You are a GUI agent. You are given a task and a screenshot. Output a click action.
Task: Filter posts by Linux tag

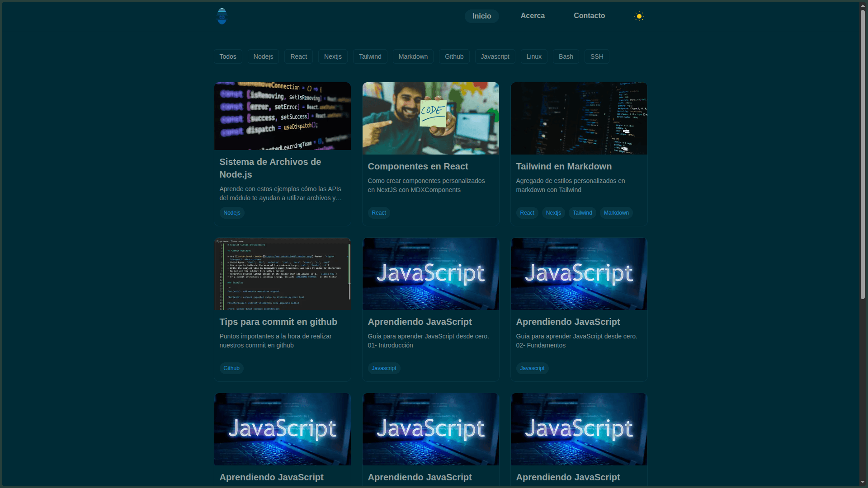pos(534,56)
